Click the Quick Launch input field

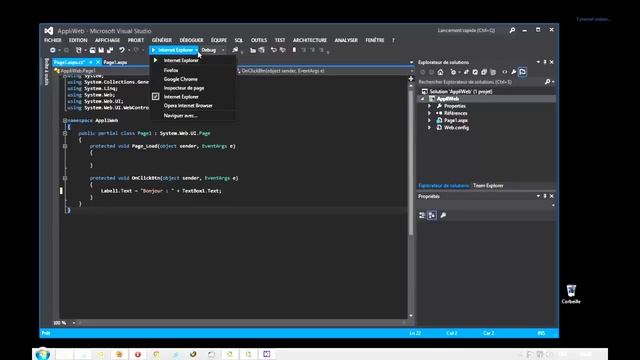[x=466, y=31]
